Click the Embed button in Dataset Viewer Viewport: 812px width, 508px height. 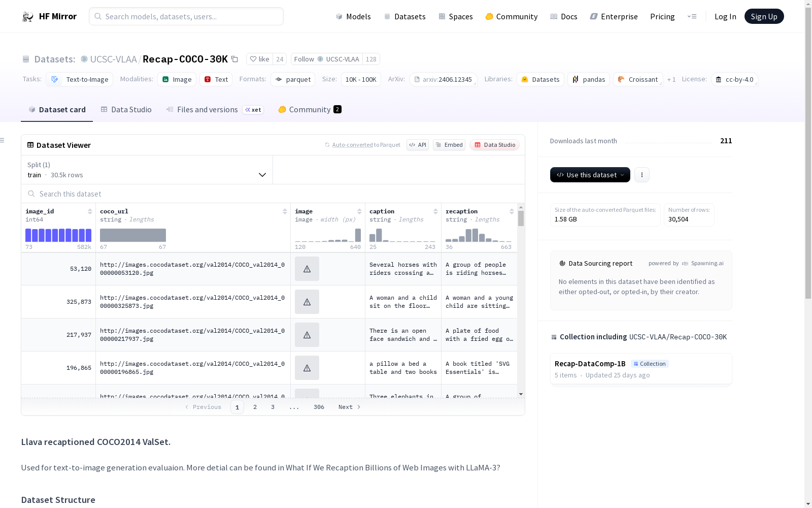(x=449, y=145)
